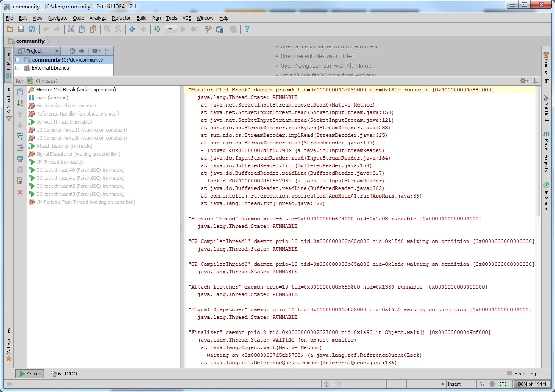Expand the External Libraries tree node
The width and height of the screenshot is (555, 392).
pos(17,68)
